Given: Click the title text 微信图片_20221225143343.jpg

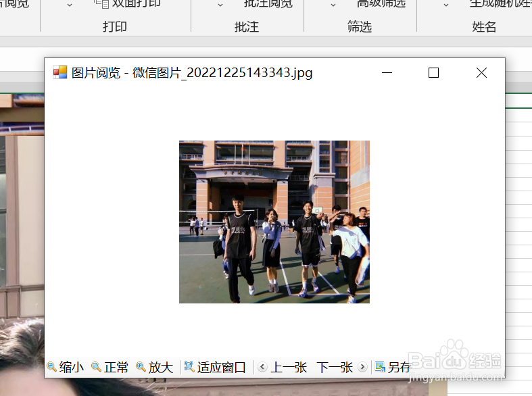Looking at the screenshot, I should click(x=222, y=73).
